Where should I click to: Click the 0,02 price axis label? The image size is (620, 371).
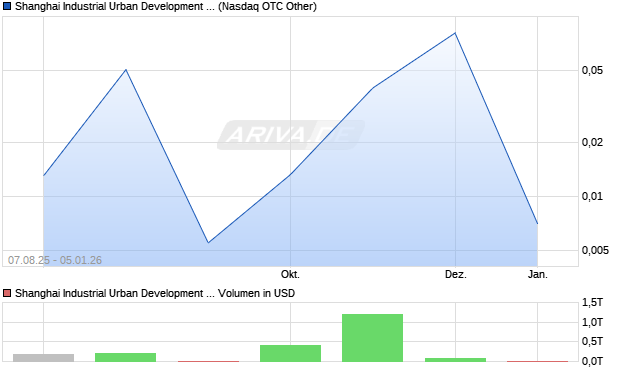[x=592, y=142]
